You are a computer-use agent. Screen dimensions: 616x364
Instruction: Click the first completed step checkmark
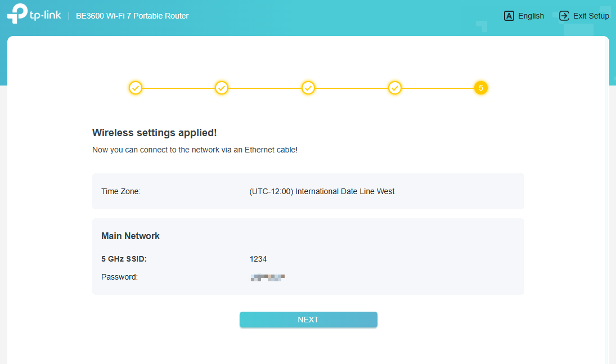(136, 88)
